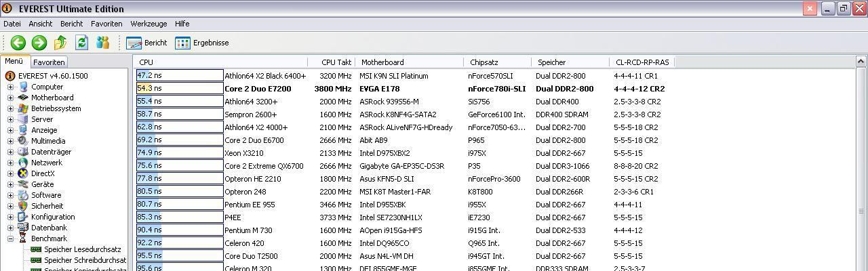Open the Bericht report toolbar button
The height and width of the screenshot is (271, 868).
(147, 43)
